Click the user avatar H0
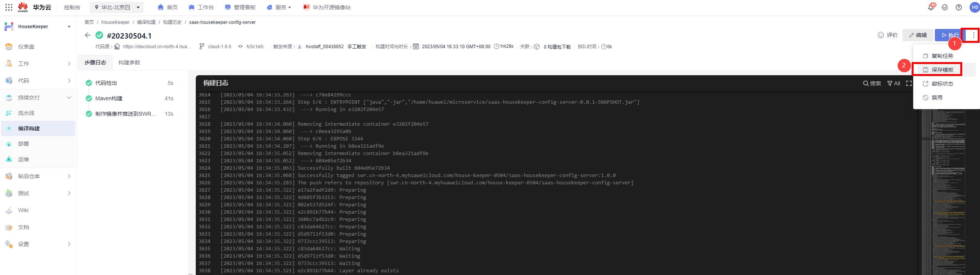Screen dimensions: 980x275 click(974, 7)
